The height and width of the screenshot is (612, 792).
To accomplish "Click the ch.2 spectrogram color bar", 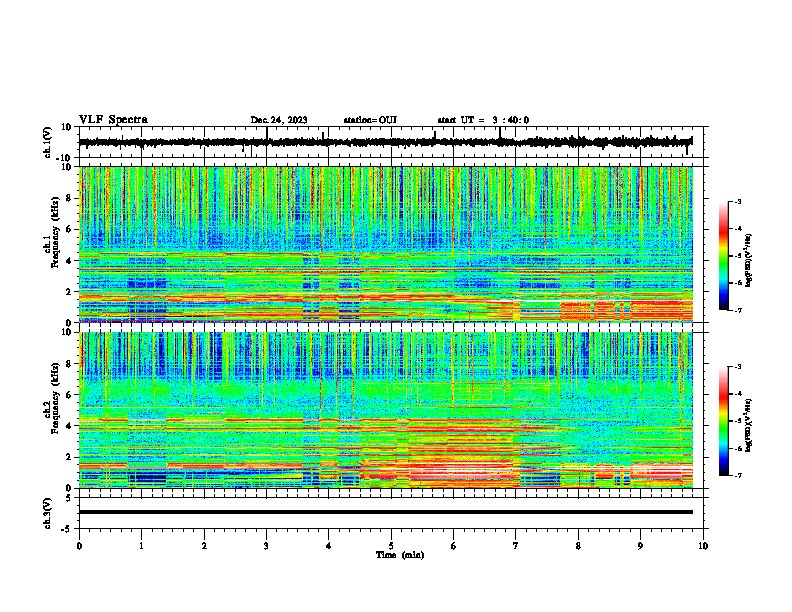I will (x=724, y=421).
